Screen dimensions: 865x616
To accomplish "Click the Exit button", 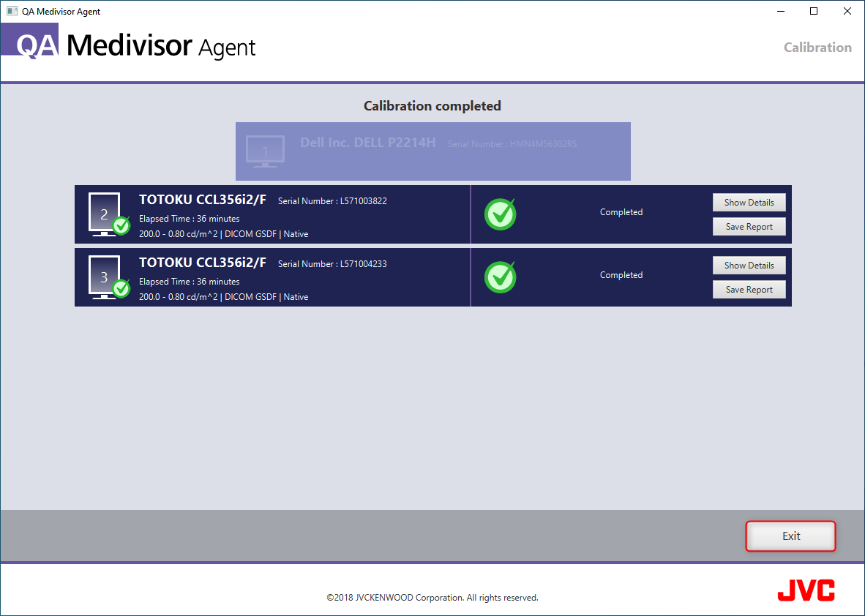I will [790, 536].
